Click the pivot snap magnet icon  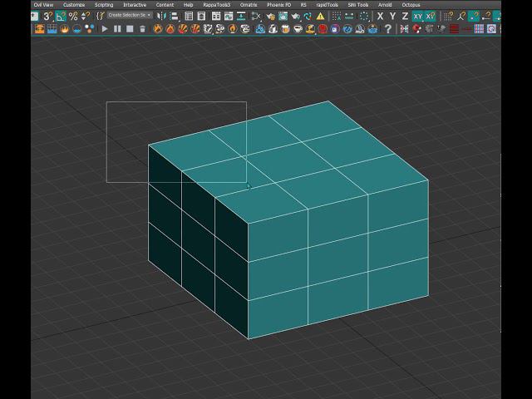click(461, 16)
